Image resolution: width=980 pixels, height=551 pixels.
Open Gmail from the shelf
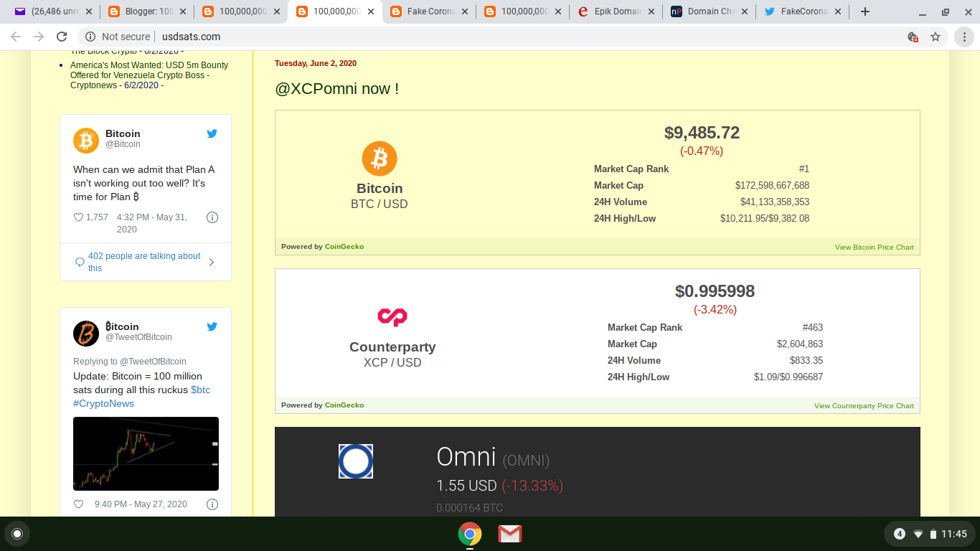coord(509,534)
